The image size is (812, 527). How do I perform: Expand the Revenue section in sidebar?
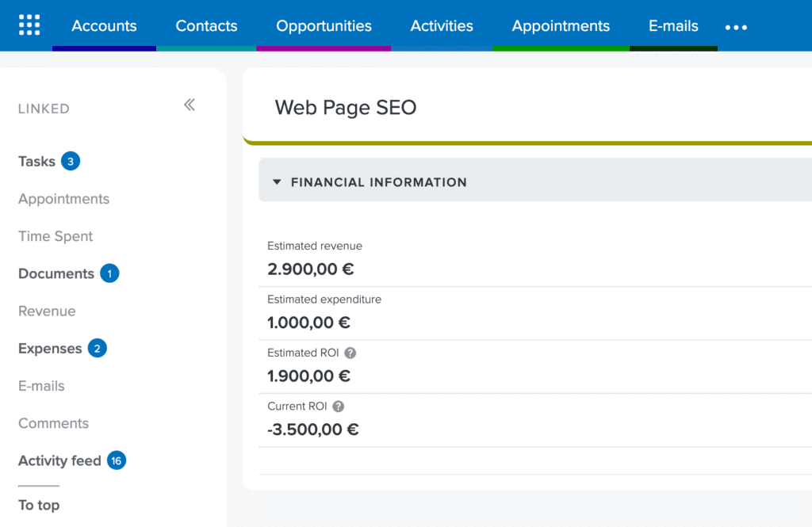click(47, 311)
